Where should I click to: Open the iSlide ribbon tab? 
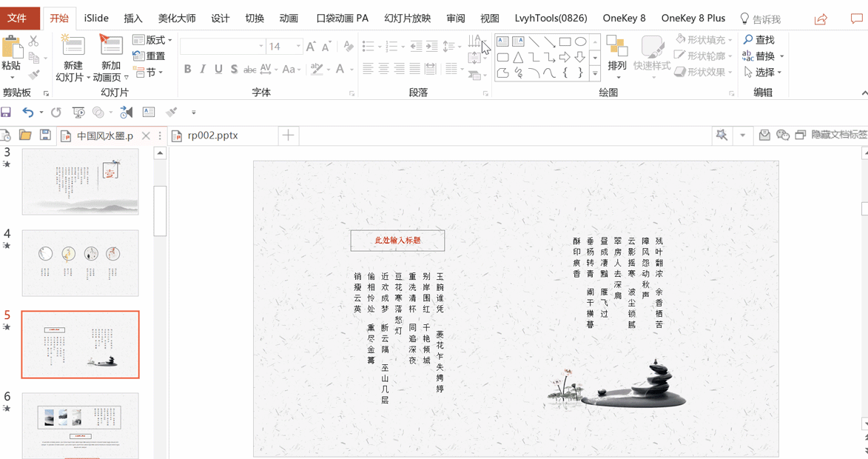[x=96, y=19]
